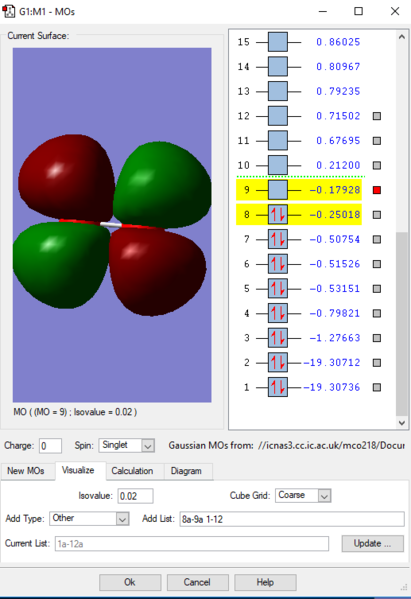Viewport: 411px width, 599px height.
Task: Click energy value -1.27663
Action: (x=335, y=338)
